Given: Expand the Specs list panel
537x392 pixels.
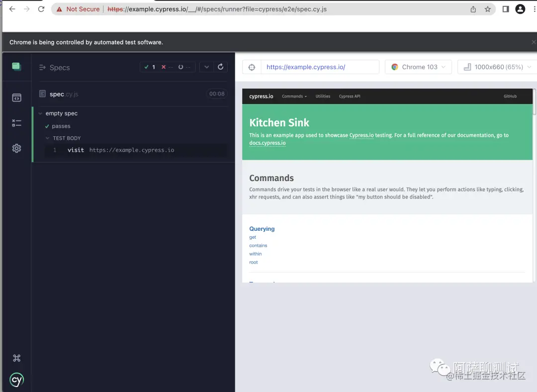Looking at the screenshot, I should (42, 68).
